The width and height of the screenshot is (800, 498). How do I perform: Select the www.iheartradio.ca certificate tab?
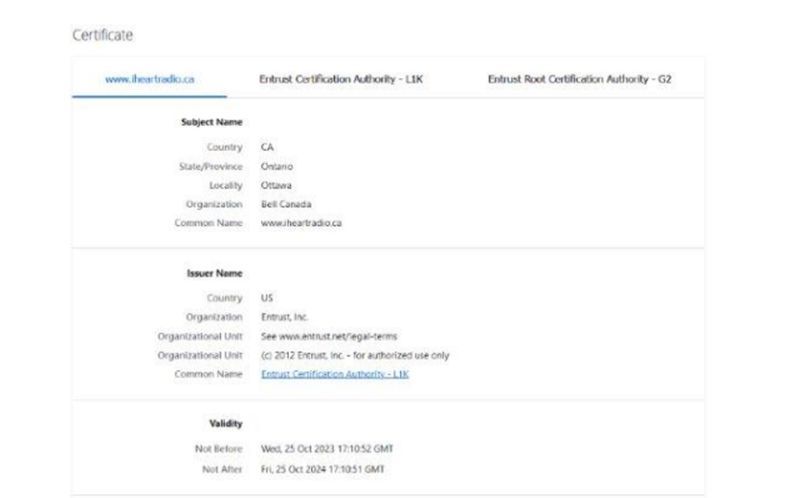(x=149, y=79)
